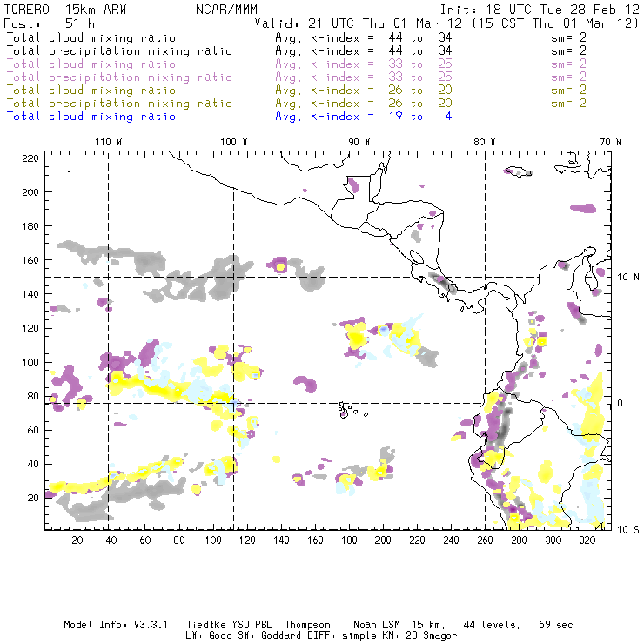The height and width of the screenshot is (644, 644).
Task: Click the '100 W' longitude label
Action: (x=234, y=142)
